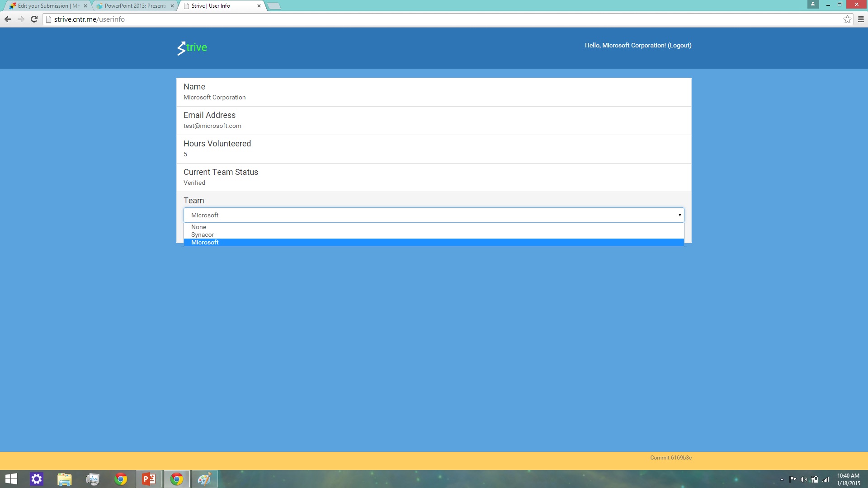Reload the page with refresh icon
Image resolution: width=868 pixels, height=488 pixels.
coord(34,19)
